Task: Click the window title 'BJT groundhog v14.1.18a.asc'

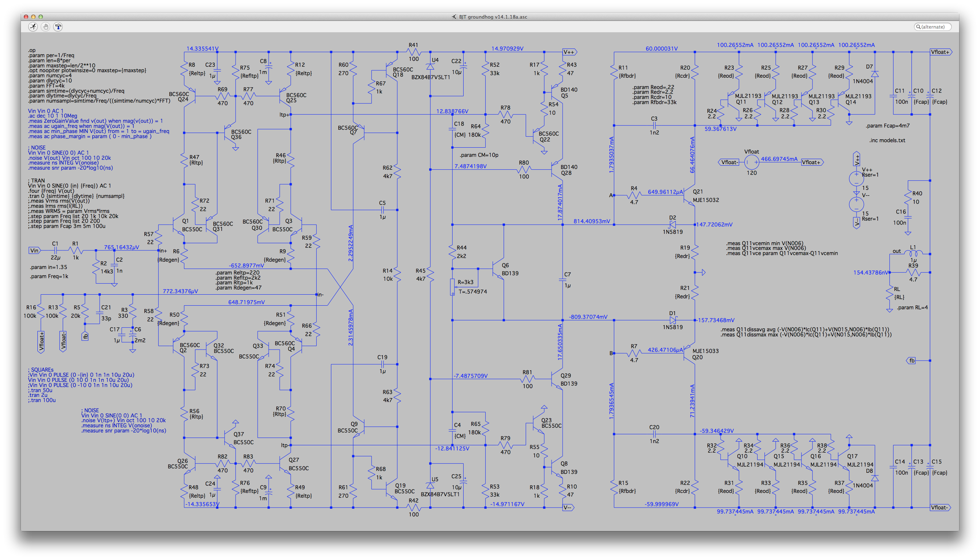Action: tap(493, 17)
